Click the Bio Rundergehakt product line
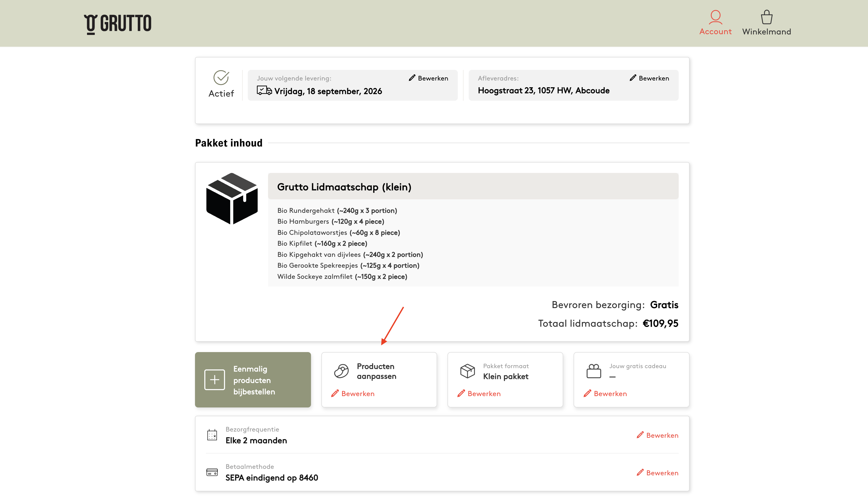Screen dimensions: 868x496 click(x=337, y=210)
